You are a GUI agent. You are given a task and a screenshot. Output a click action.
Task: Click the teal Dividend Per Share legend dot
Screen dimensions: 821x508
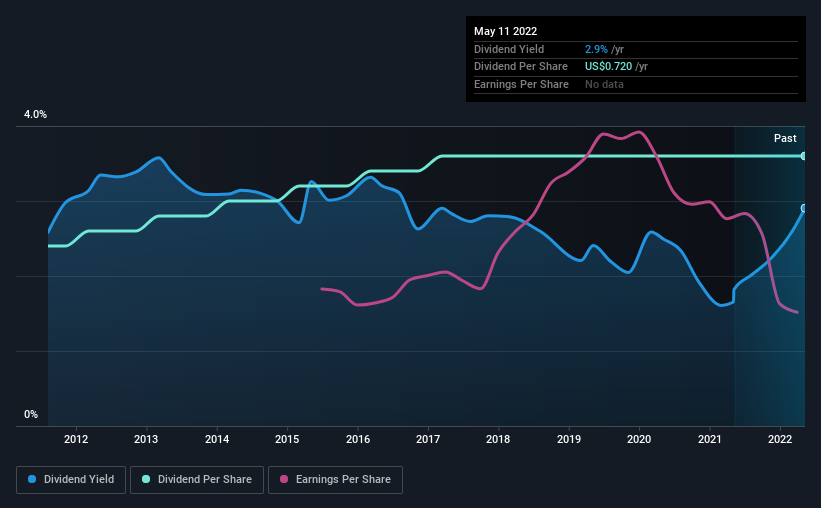tap(146, 479)
